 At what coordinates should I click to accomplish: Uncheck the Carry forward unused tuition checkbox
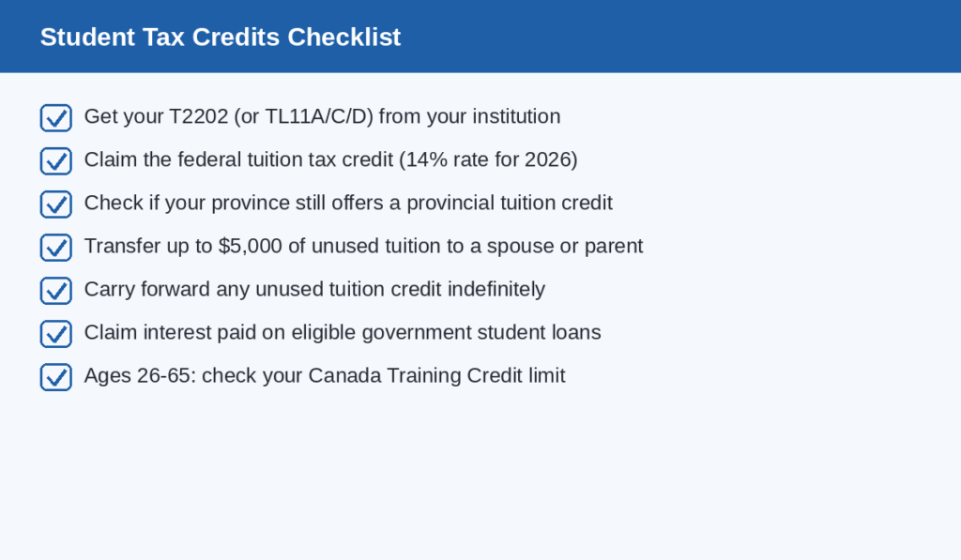56,291
